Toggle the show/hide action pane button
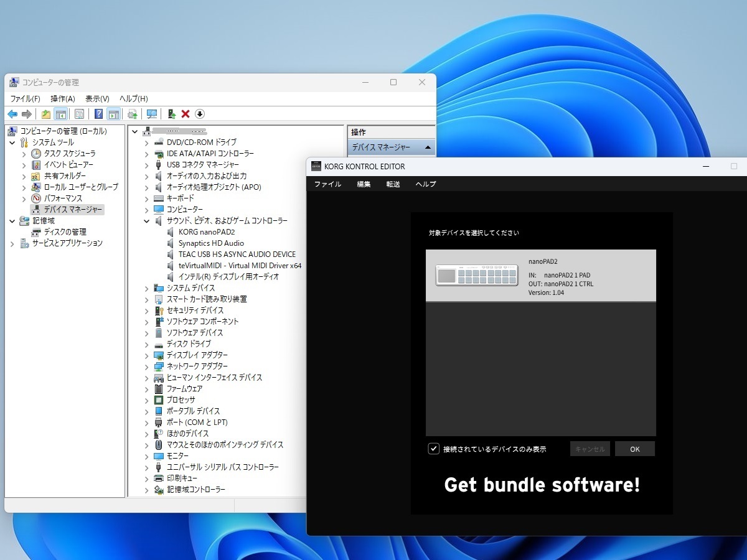The width and height of the screenshot is (747, 560). coord(113,114)
